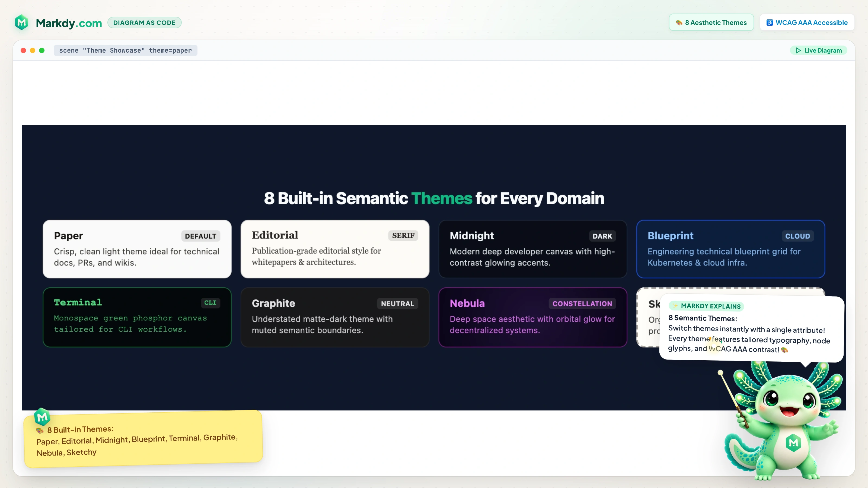Select the Graphite theme card
The width and height of the screenshot is (868, 488).
click(x=335, y=317)
